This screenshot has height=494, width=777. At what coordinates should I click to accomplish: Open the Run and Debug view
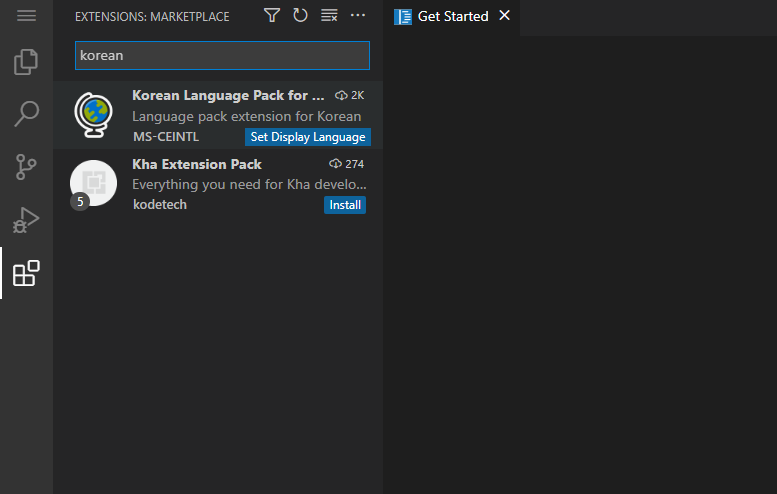click(x=26, y=220)
